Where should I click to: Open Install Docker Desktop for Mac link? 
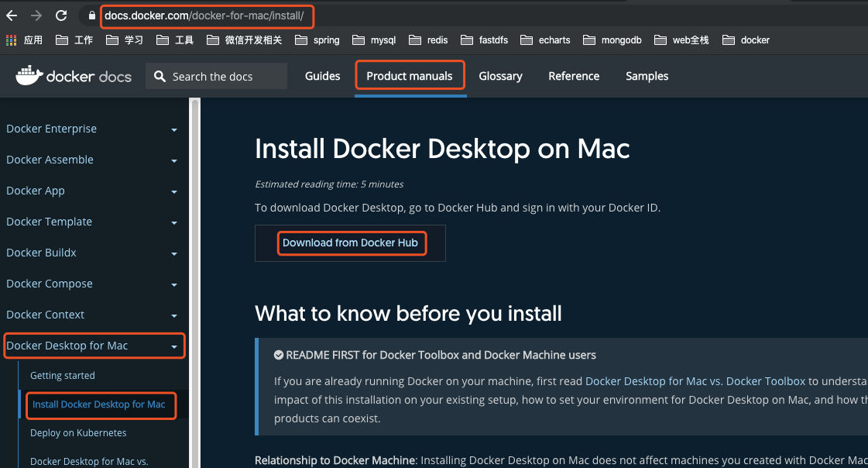(98, 404)
